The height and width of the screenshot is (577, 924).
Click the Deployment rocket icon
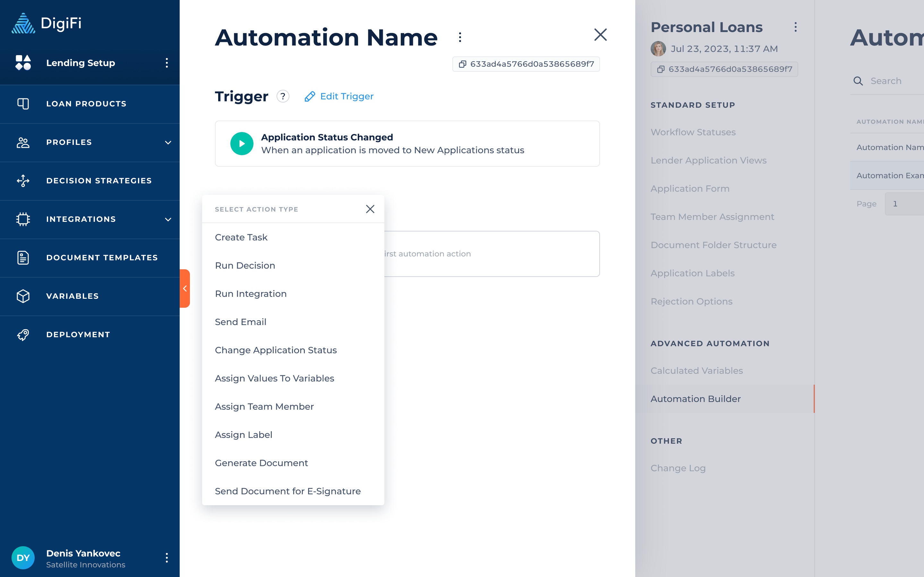pyautogui.click(x=23, y=335)
